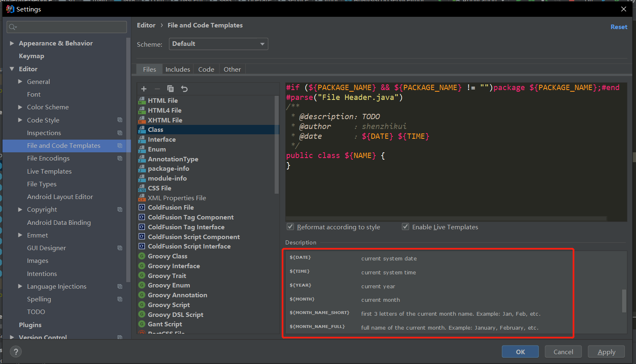Click the HTML4 File template icon
The width and height of the screenshot is (636, 364).
(142, 110)
